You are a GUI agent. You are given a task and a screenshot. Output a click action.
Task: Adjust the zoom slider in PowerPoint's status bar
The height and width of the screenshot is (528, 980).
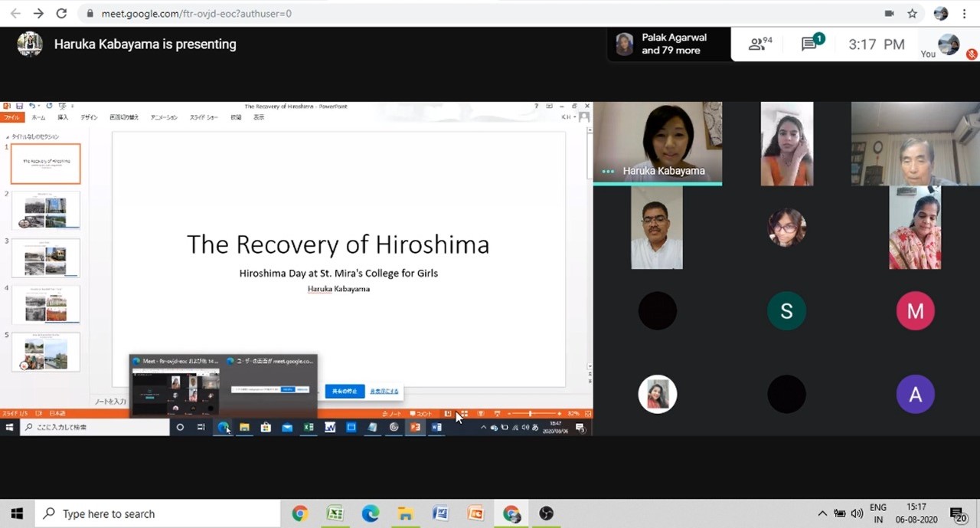(x=530, y=414)
